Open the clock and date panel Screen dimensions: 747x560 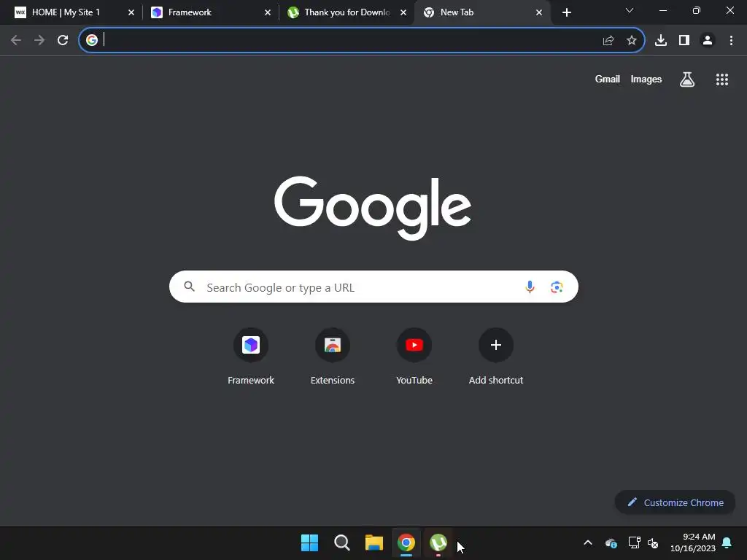pyautogui.click(x=693, y=542)
